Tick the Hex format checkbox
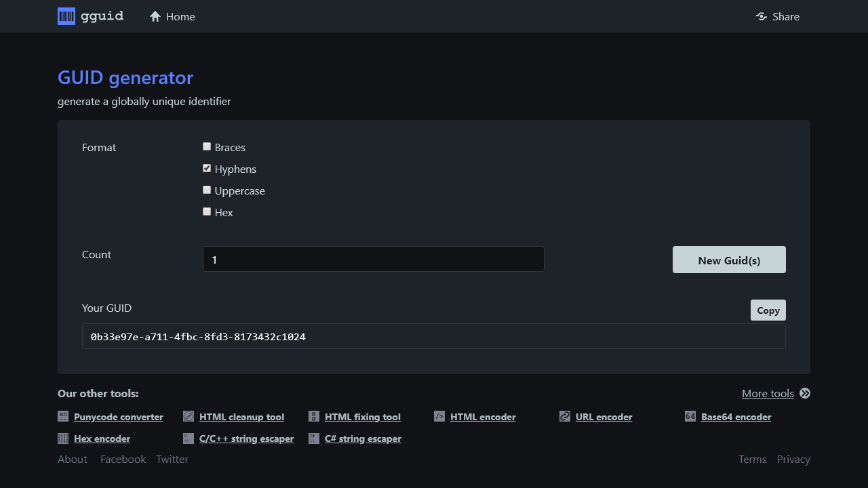 pos(207,211)
